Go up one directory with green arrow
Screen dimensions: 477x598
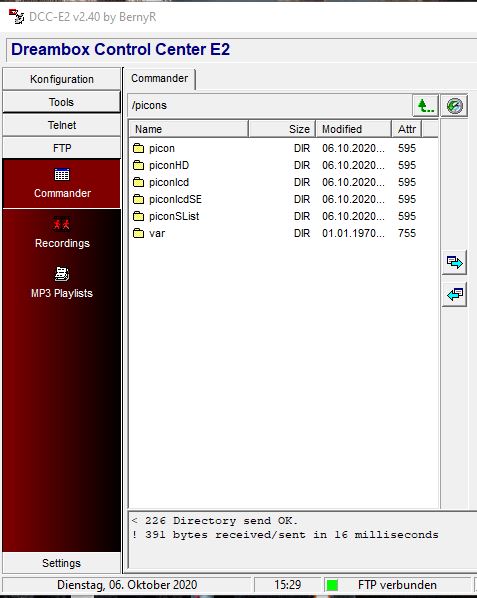[x=426, y=106]
